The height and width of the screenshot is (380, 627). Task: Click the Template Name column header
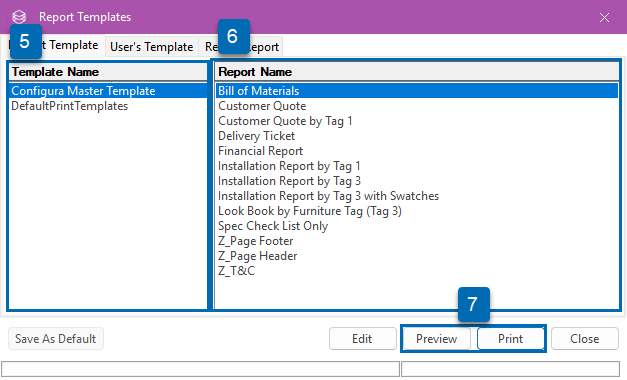(108, 72)
